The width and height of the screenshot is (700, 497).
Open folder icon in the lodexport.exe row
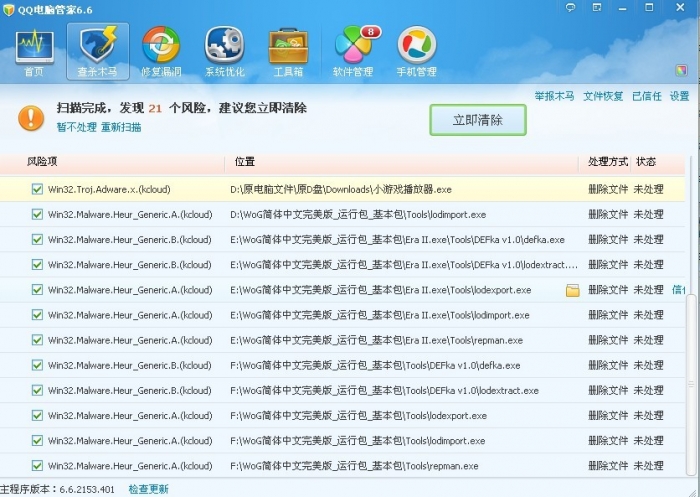pos(572,290)
